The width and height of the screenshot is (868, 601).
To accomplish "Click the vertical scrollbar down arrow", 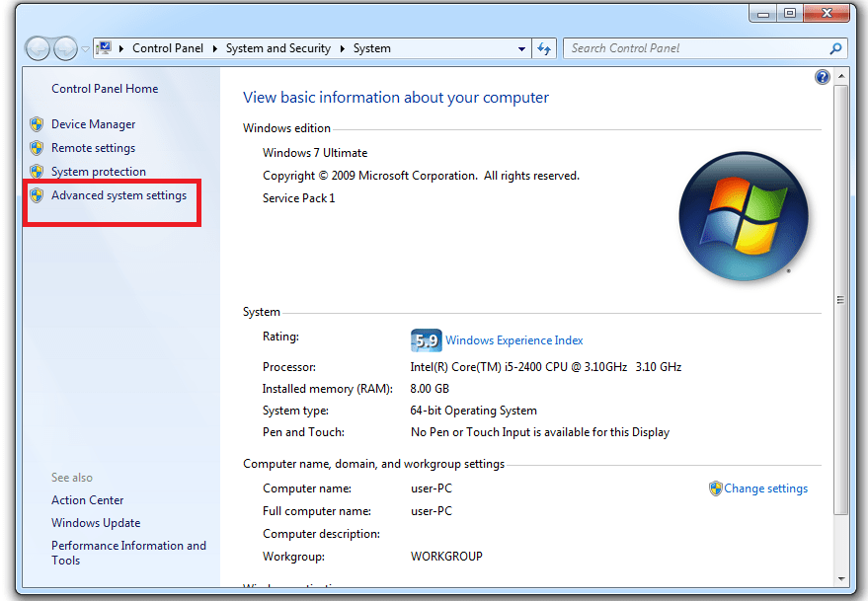I will coord(840,578).
